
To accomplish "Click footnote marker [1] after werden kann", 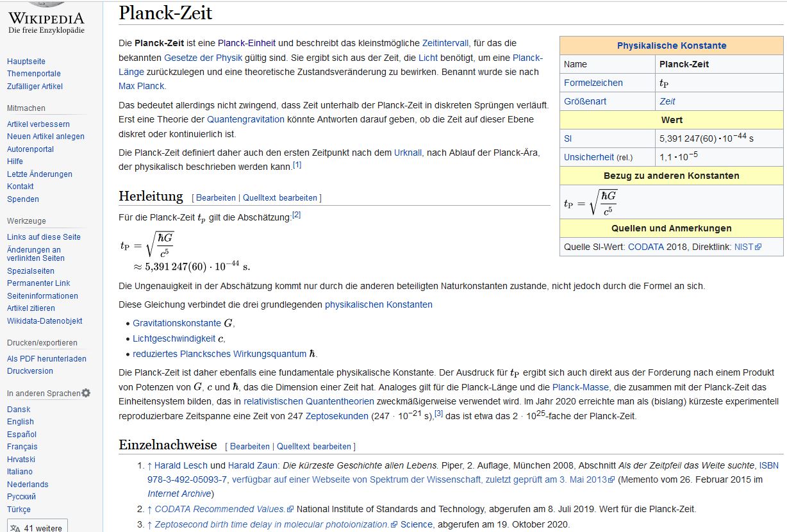I will [297, 165].
